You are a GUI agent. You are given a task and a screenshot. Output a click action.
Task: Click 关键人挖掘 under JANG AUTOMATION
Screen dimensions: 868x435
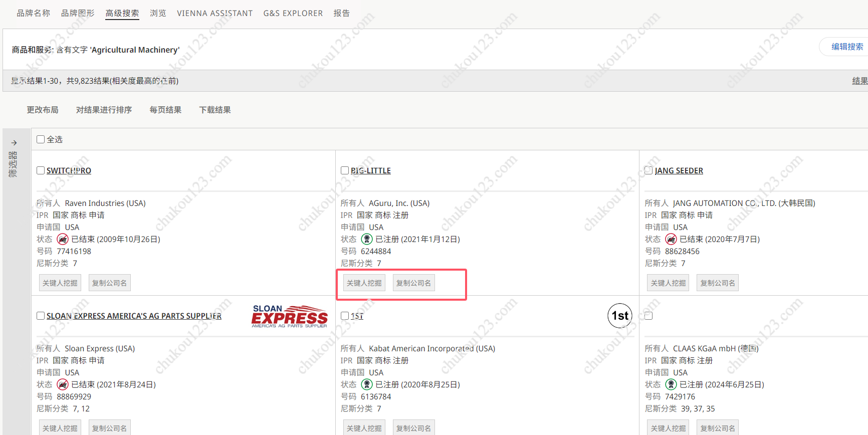coord(668,283)
